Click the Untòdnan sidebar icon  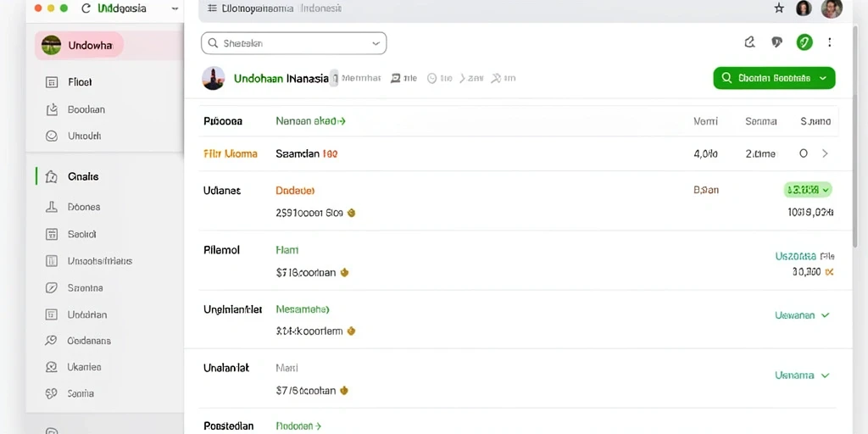(52, 314)
